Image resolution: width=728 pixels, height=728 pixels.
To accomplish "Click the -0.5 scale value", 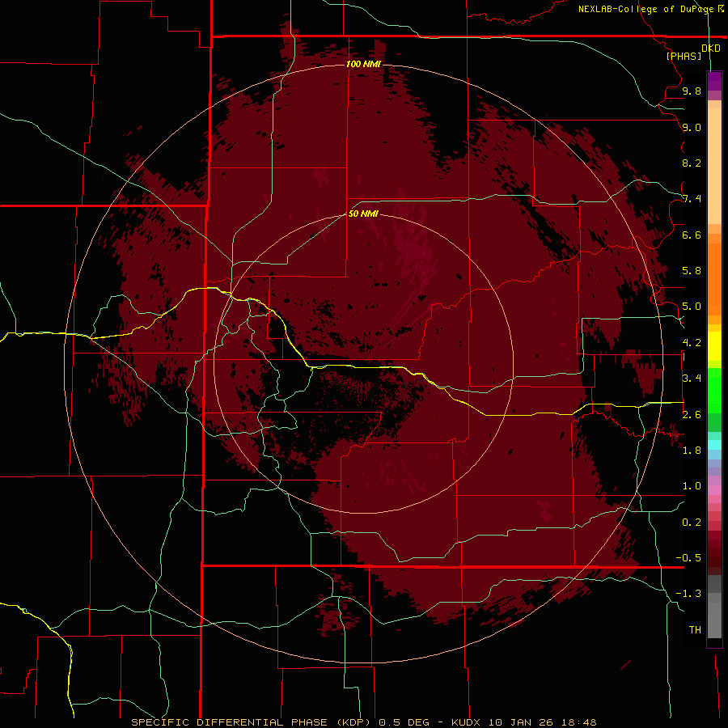I will click(x=688, y=558).
